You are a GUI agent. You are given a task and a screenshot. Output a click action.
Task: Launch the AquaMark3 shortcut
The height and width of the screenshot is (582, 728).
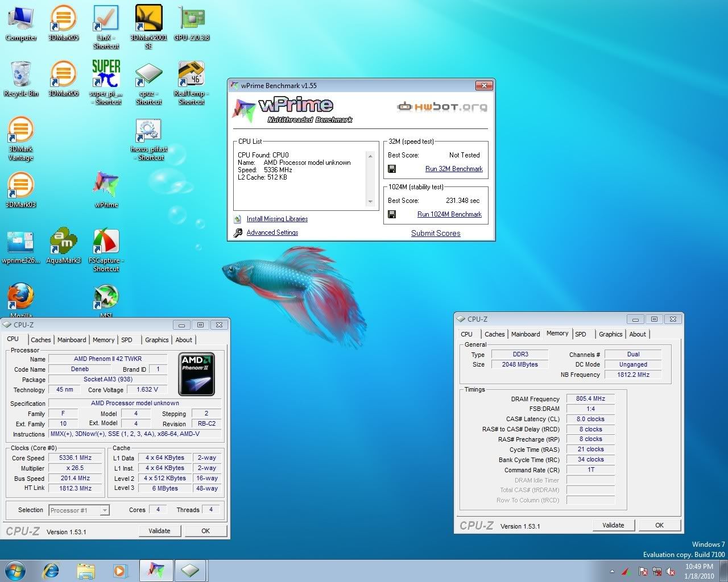pos(63,246)
